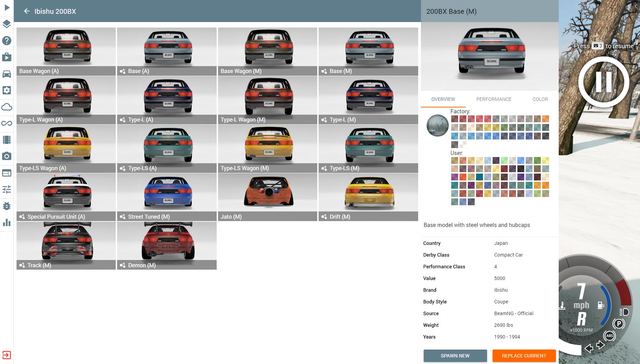Image resolution: width=640 pixels, height=364 pixels.
Task: Click the ABS indicator on the gauge
Action: (609, 336)
